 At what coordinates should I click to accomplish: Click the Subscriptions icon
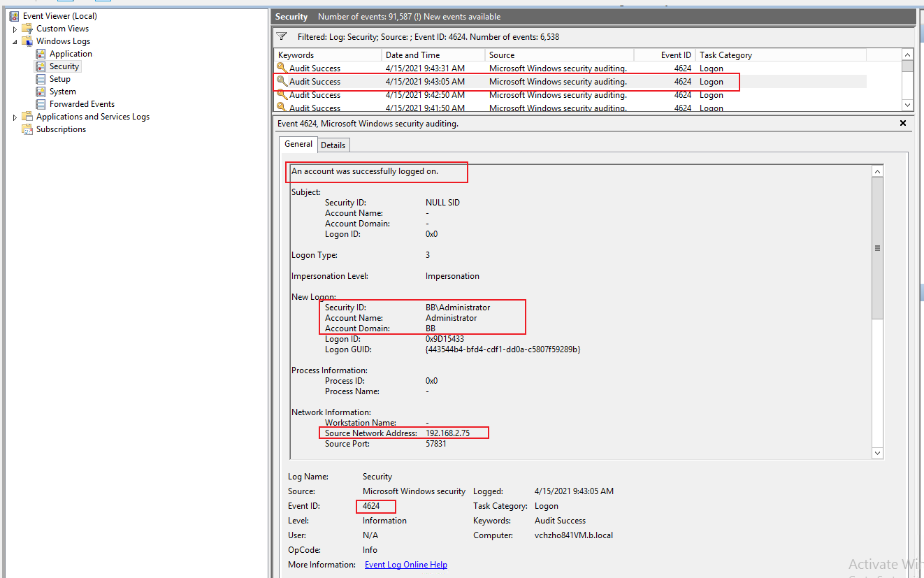[27, 129]
